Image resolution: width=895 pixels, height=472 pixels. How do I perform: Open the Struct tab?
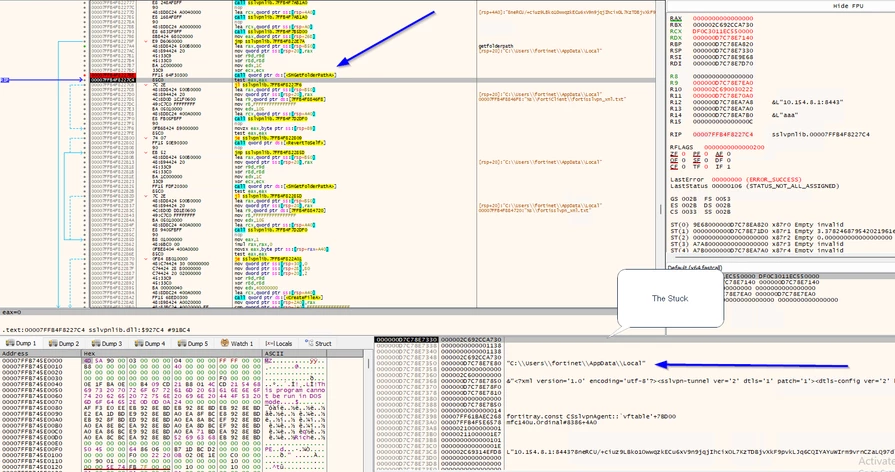point(319,343)
